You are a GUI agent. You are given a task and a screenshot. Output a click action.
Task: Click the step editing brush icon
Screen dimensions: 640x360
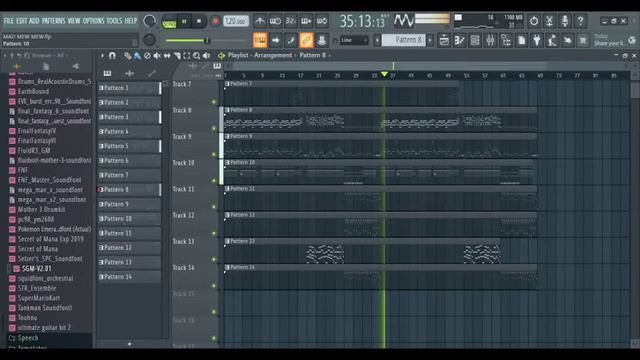click(291, 40)
